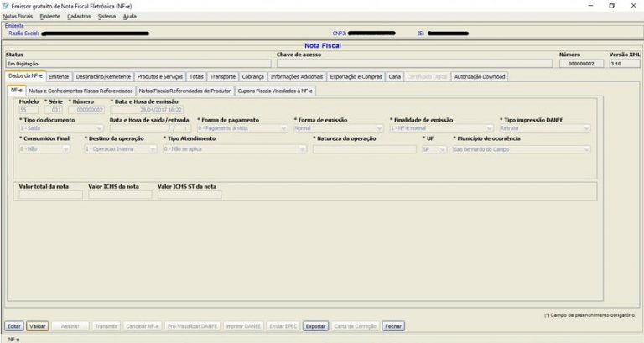Open the Destinatário/Remetente tab
This screenshot has height=343, width=644.
103,77
